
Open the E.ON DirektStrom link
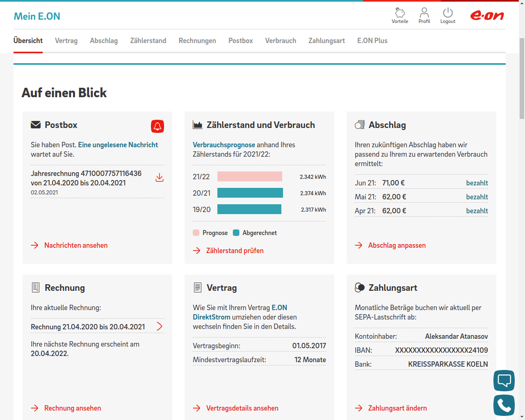(x=240, y=312)
